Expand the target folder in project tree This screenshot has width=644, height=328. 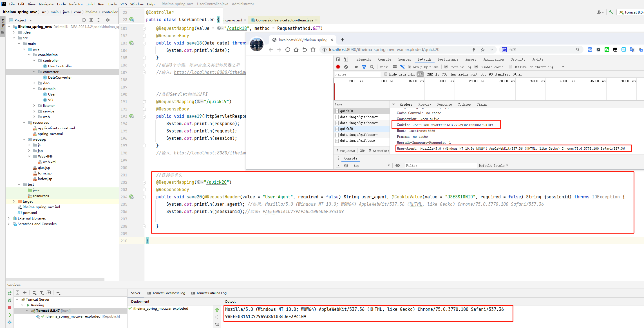click(x=14, y=201)
